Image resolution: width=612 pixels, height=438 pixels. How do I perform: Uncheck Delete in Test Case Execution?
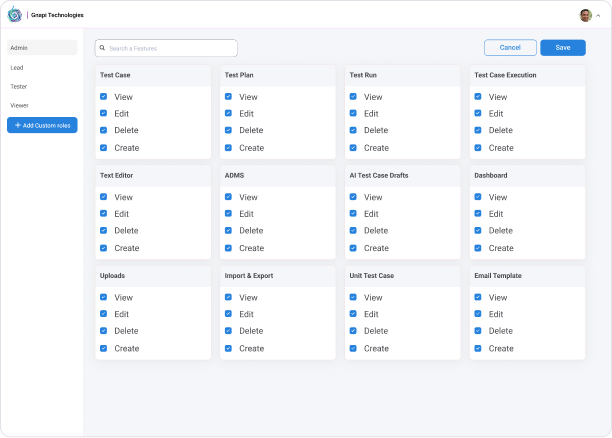(478, 130)
